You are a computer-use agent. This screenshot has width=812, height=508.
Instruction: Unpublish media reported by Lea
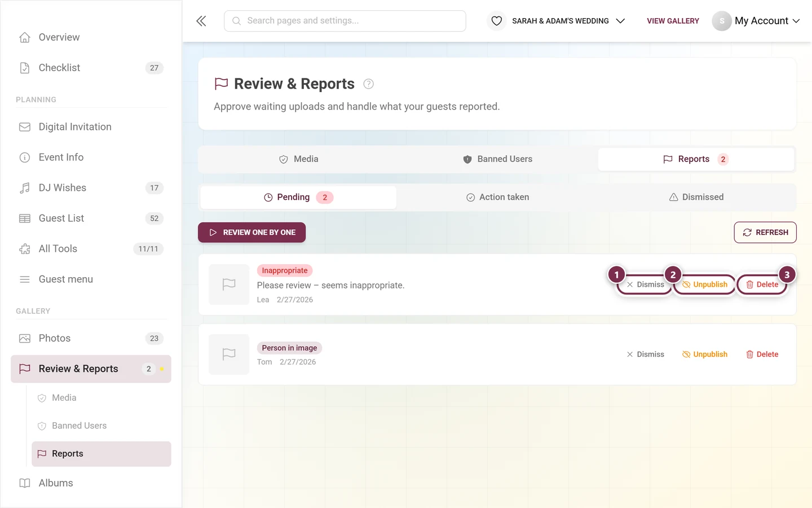pos(705,284)
